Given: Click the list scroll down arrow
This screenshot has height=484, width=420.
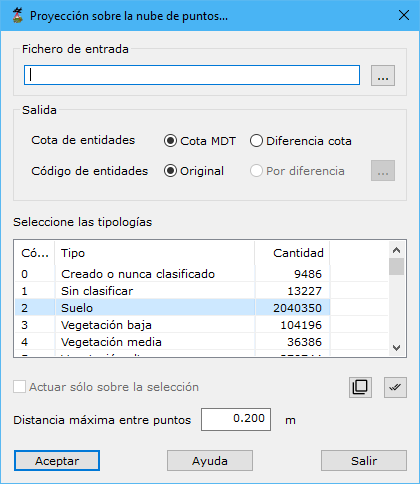Looking at the screenshot, I should pyautogui.click(x=396, y=348).
